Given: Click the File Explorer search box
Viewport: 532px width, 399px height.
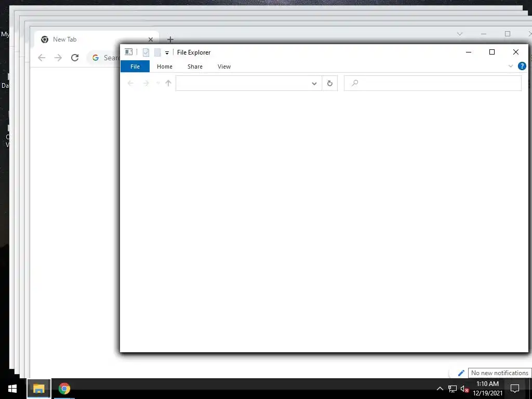Looking at the screenshot, I should tap(433, 83).
